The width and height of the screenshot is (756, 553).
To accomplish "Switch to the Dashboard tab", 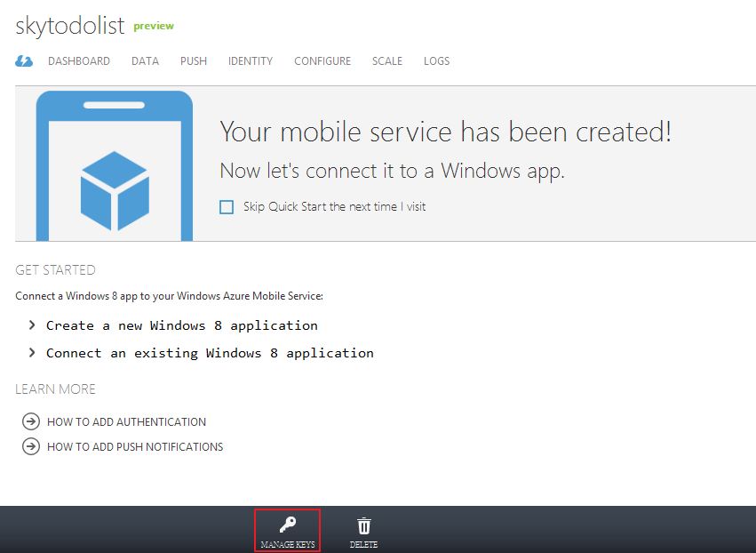I will coord(79,61).
